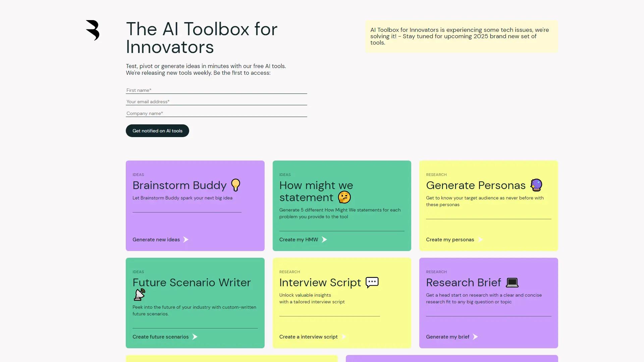Click the email address field
Screen dimensions: 644x362
[x=216, y=101]
